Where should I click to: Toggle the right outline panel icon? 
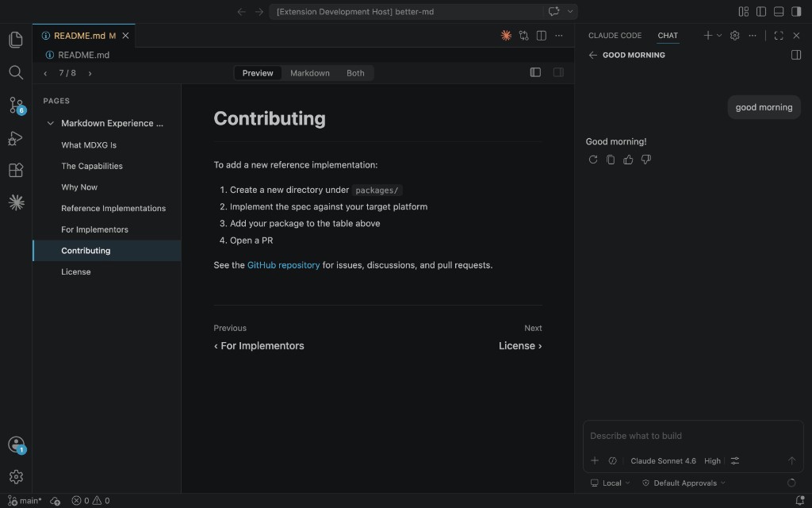558,72
